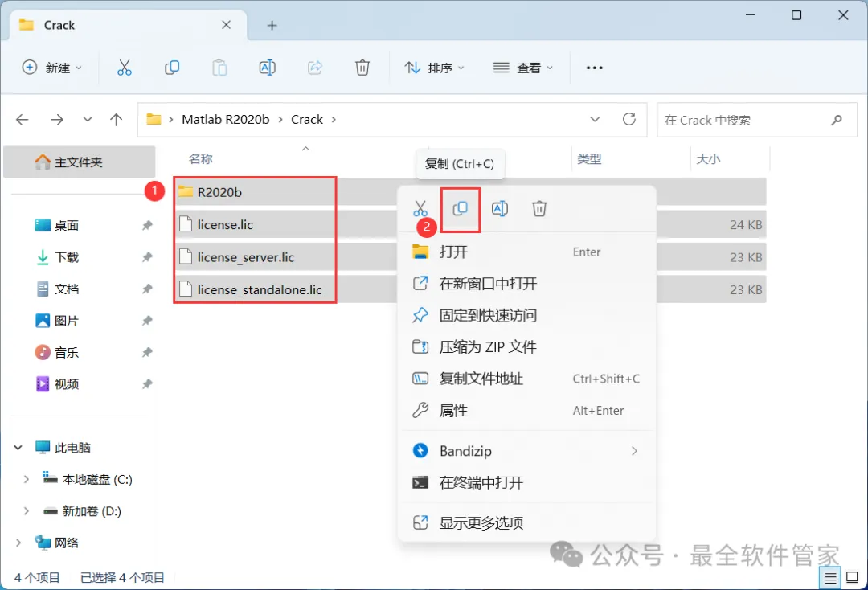
Task: Open a new tab with plus button
Action: click(x=272, y=26)
